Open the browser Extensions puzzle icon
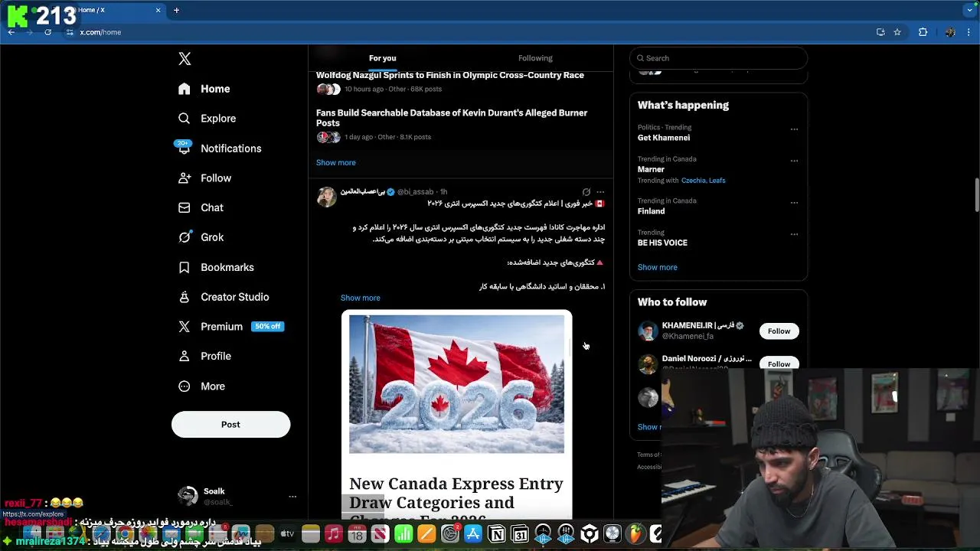Viewport: 980px width, 551px height. [x=923, y=32]
